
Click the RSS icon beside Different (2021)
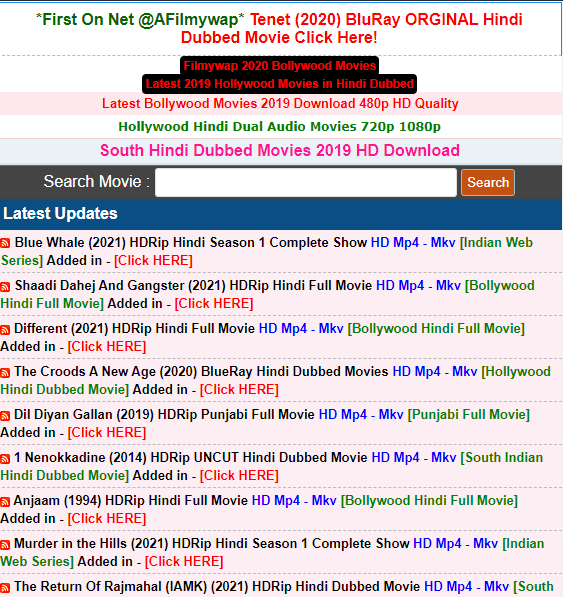point(5,330)
